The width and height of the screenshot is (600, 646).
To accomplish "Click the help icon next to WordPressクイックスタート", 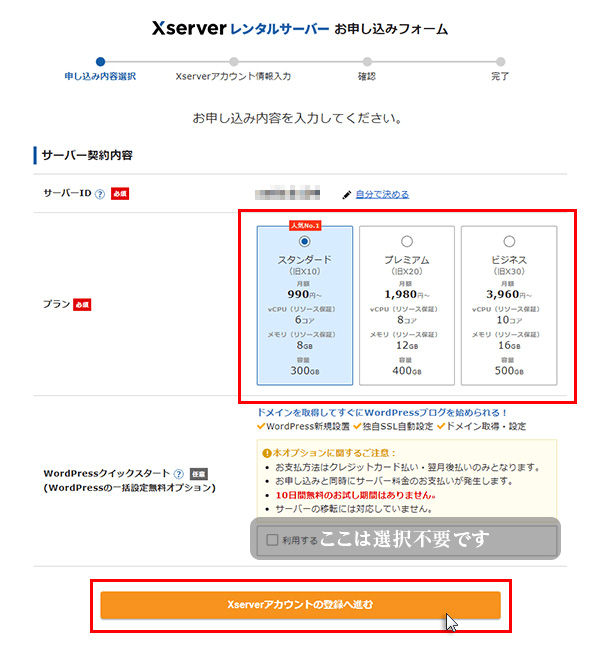I will (178, 474).
